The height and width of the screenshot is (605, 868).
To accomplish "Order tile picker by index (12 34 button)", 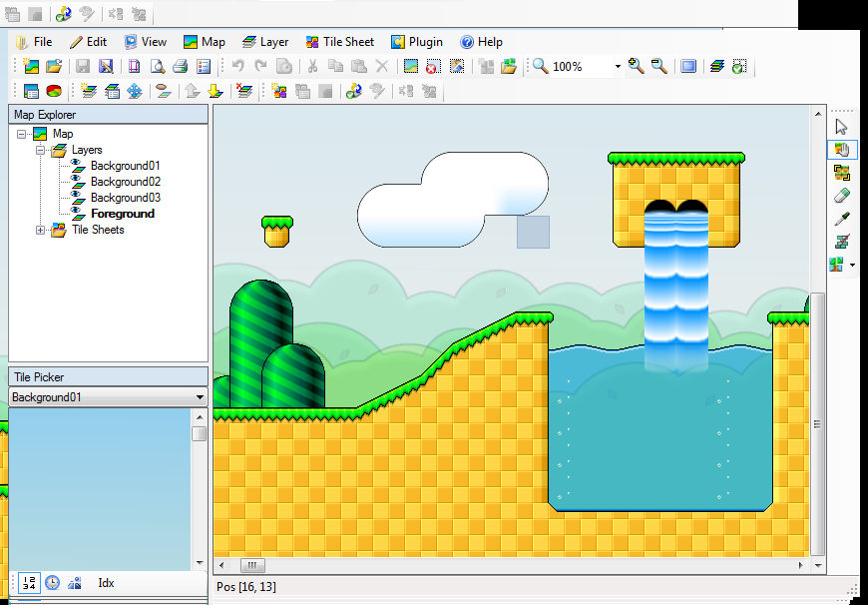I will coord(29,583).
